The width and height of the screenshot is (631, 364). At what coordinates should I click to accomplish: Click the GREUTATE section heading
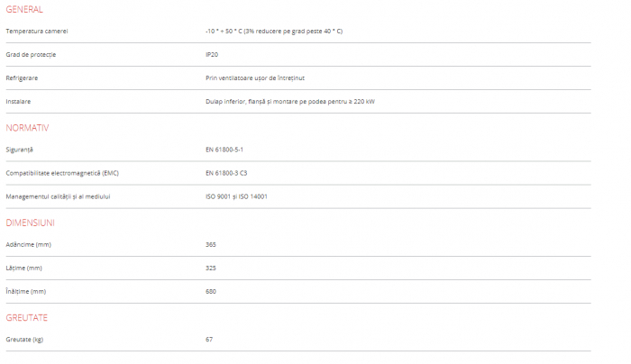[27, 317]
